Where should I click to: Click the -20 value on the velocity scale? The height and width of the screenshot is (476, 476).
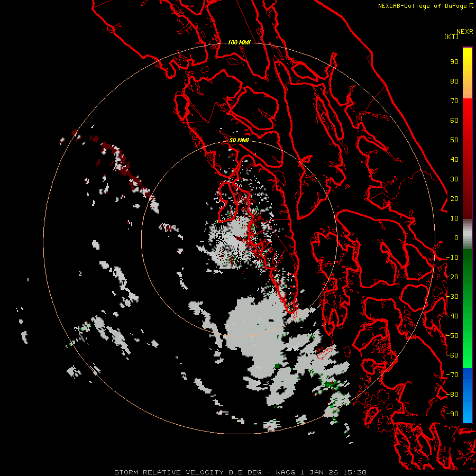click(x=452, y=277)
